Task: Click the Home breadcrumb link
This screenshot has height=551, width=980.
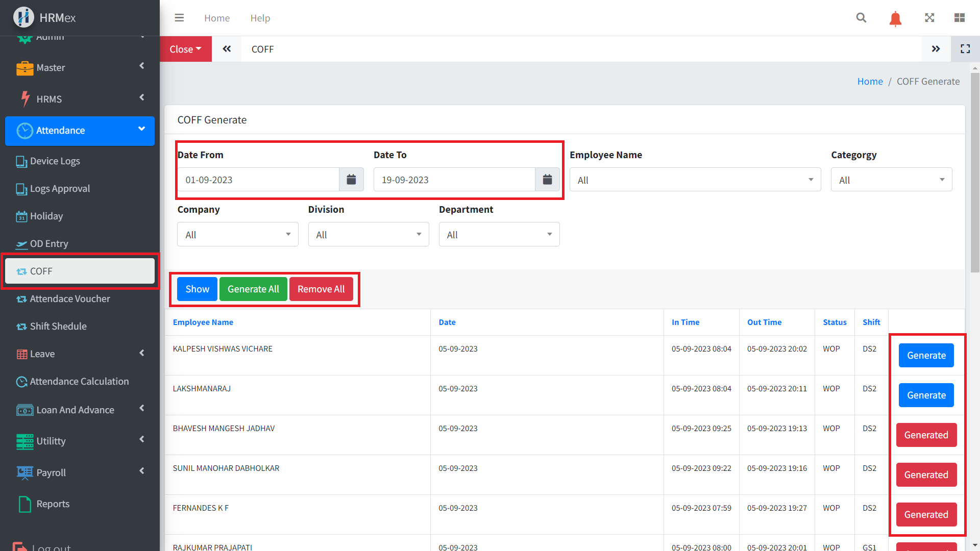Action: coord(870,82)
